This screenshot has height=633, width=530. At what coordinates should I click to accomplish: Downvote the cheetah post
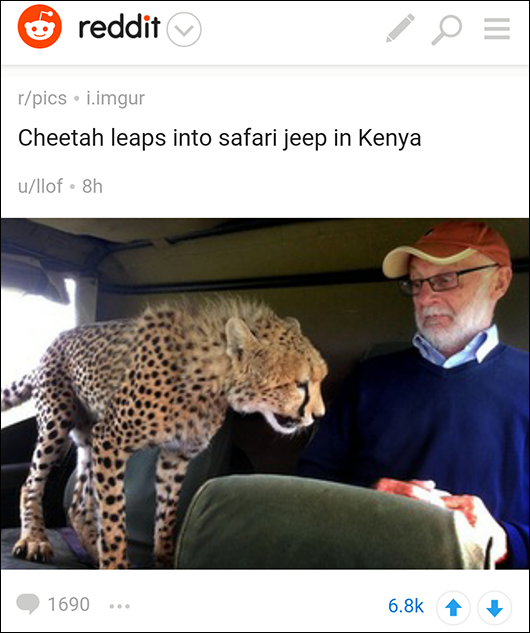[494, 607]
